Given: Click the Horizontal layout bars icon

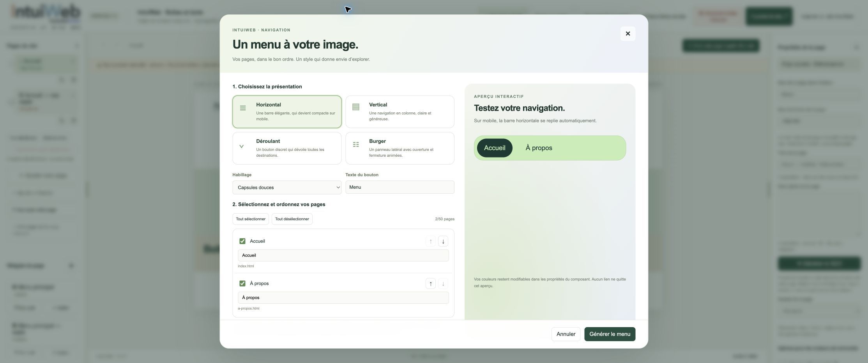Looking at the screenshot, I should point(243,108).
